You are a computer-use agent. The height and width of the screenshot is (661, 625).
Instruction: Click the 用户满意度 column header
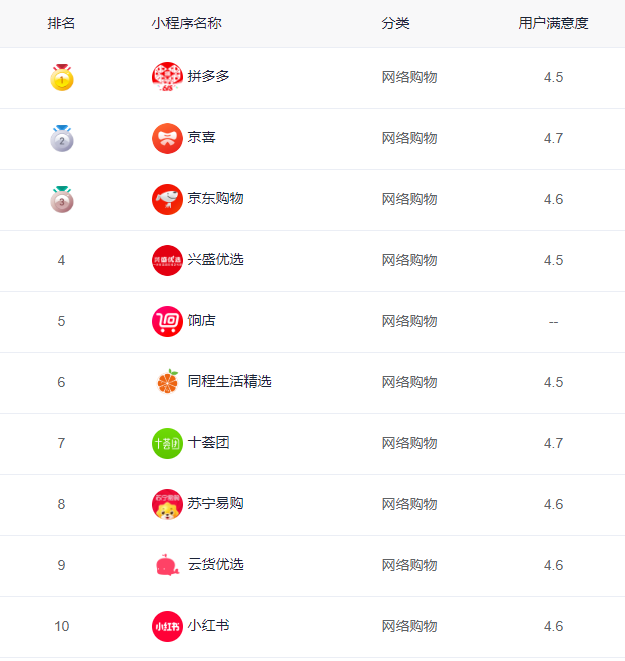tap(553, 23)
